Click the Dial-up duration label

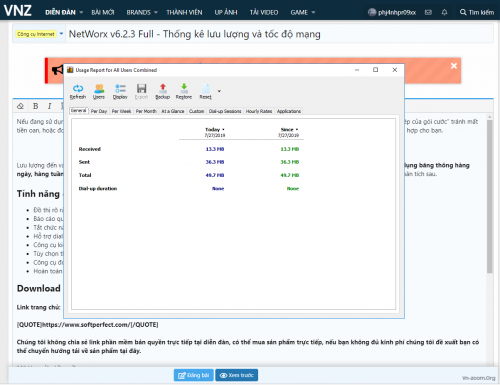(x=98, y=189)
